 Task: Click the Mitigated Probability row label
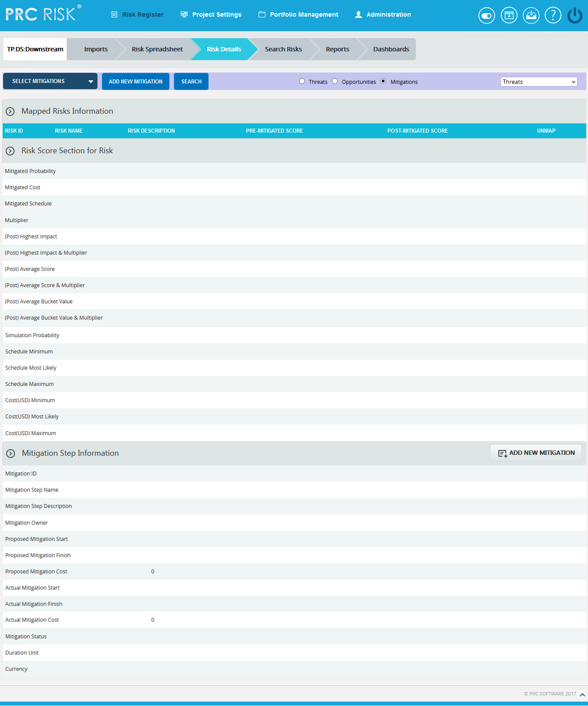pos(30,171)
